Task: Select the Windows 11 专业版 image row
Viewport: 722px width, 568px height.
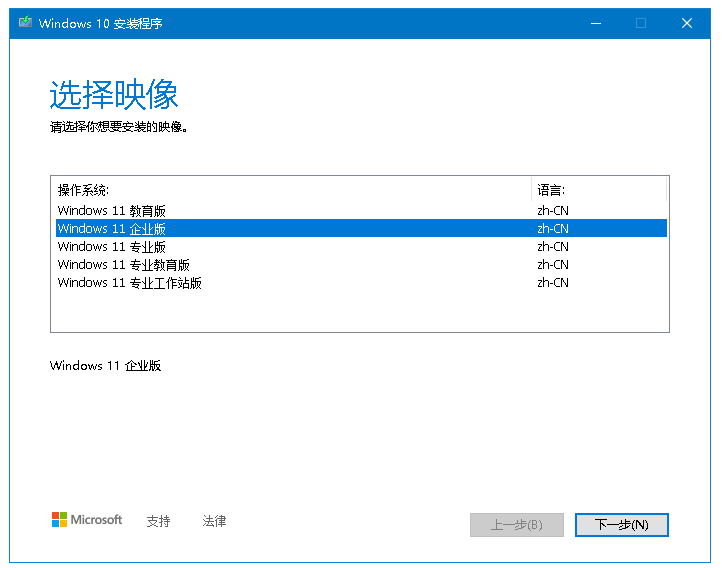Action: 361,246
